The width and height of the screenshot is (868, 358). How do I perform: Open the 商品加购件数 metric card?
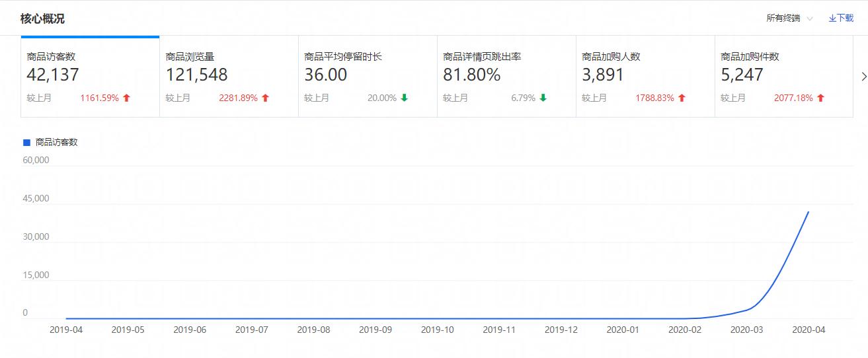coord(784,77)
